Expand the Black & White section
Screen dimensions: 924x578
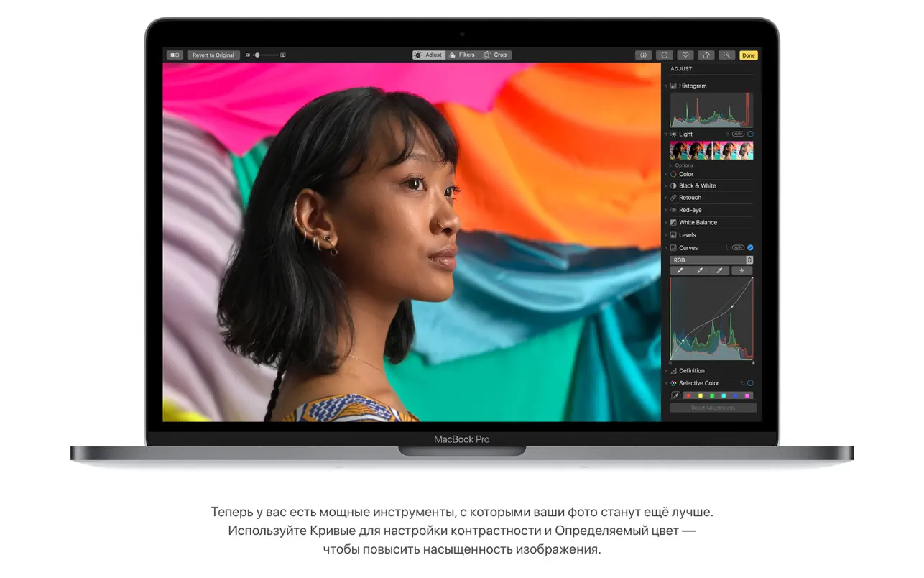[x=666, y=186]
